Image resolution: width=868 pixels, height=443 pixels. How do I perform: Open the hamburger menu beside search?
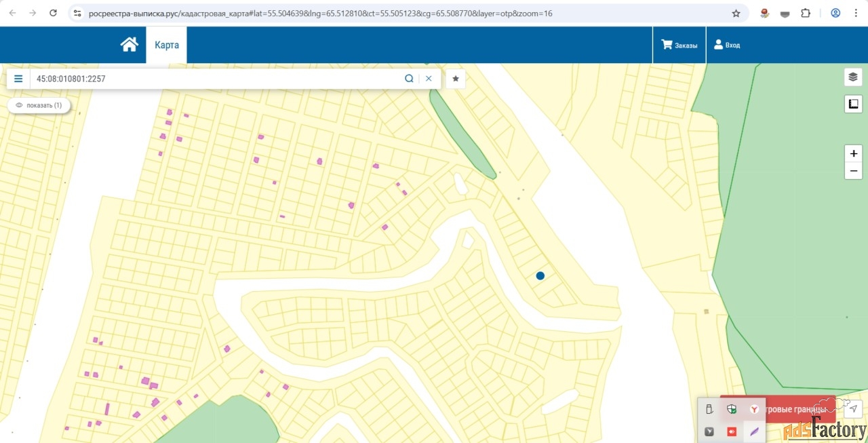coord(18,79)
